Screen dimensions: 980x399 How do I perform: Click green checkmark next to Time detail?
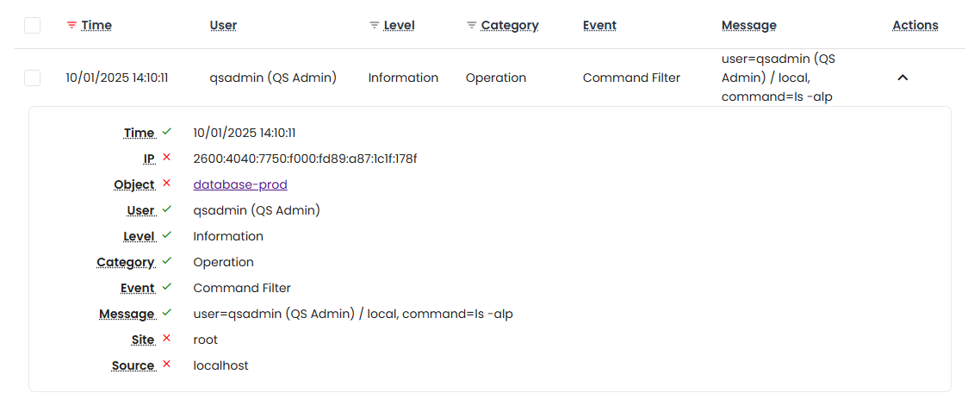[167, 132]
